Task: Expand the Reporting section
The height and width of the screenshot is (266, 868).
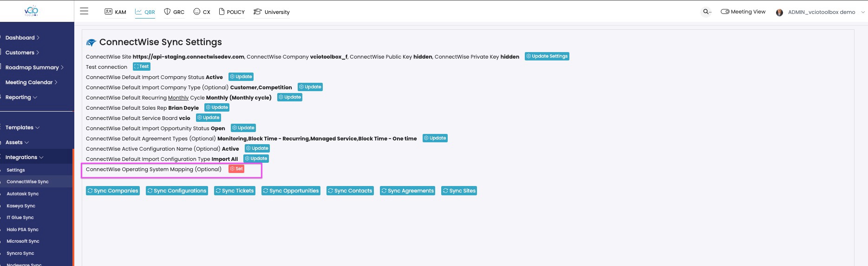Action: [x=21, y=97]
